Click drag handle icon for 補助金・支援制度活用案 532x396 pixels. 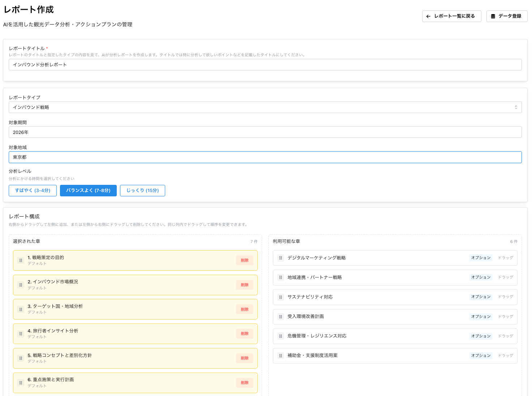click(280, 356)
